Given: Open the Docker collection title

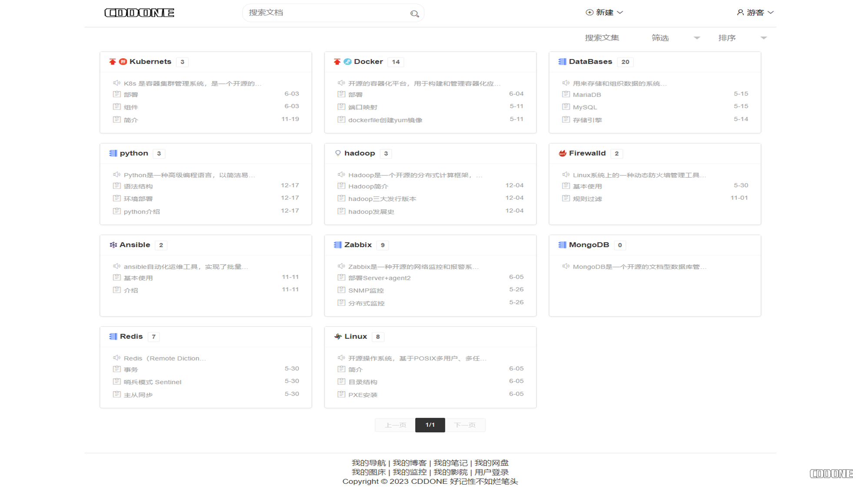Looking at the screenshot, I should point(368,62).
